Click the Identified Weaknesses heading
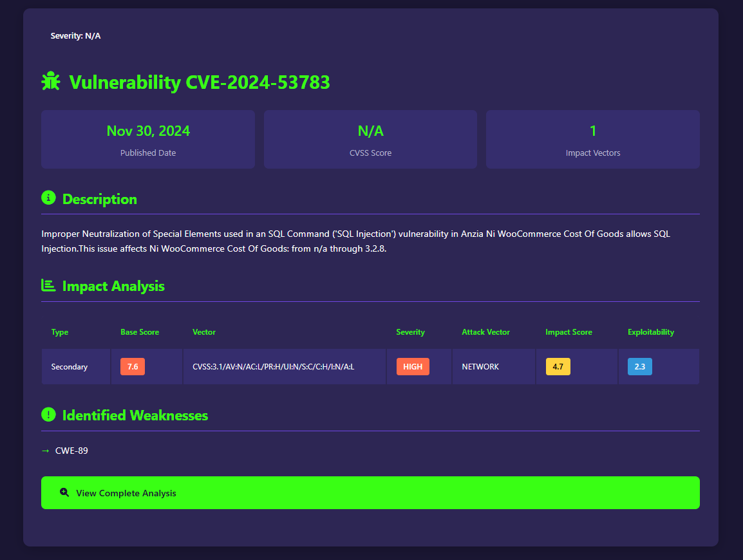Image resolution: width=743 pixels, height=560 pixels. coord(135,416)
